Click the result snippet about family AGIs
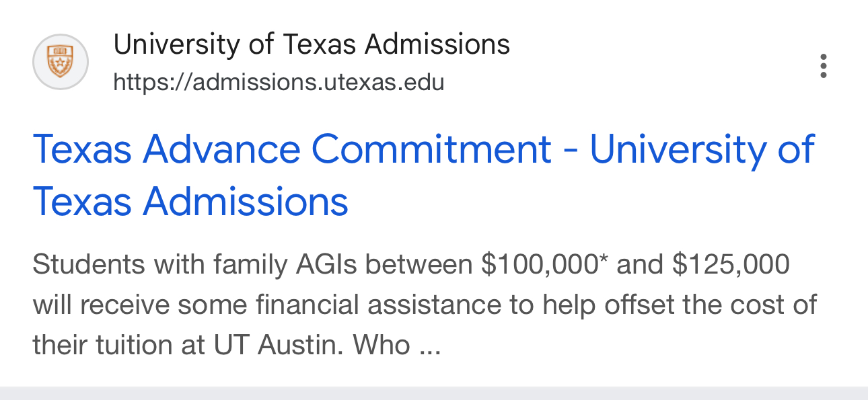 424,305
